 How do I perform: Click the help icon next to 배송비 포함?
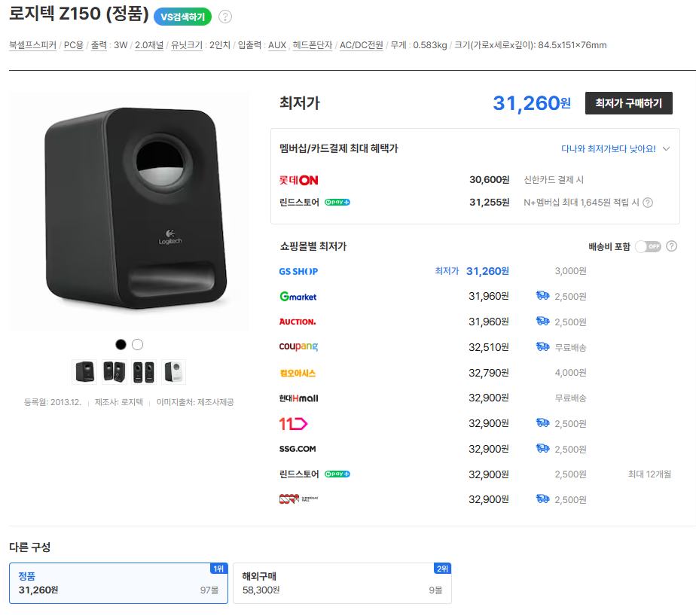[x=672, y=246]
